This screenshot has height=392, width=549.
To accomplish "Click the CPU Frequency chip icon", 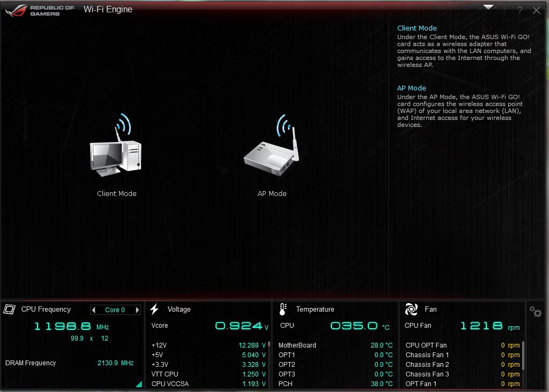I will point(10,309).
